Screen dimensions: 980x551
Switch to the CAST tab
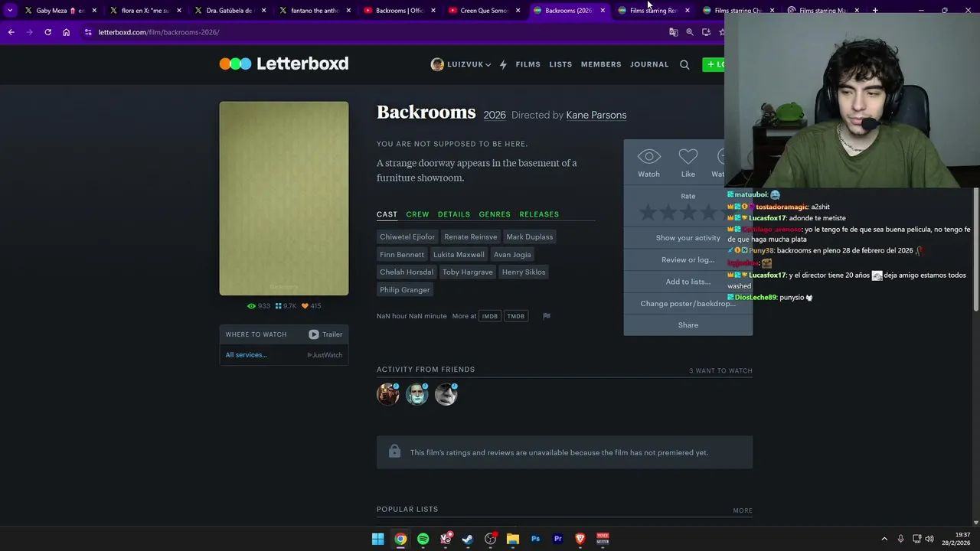coord(387,214)
